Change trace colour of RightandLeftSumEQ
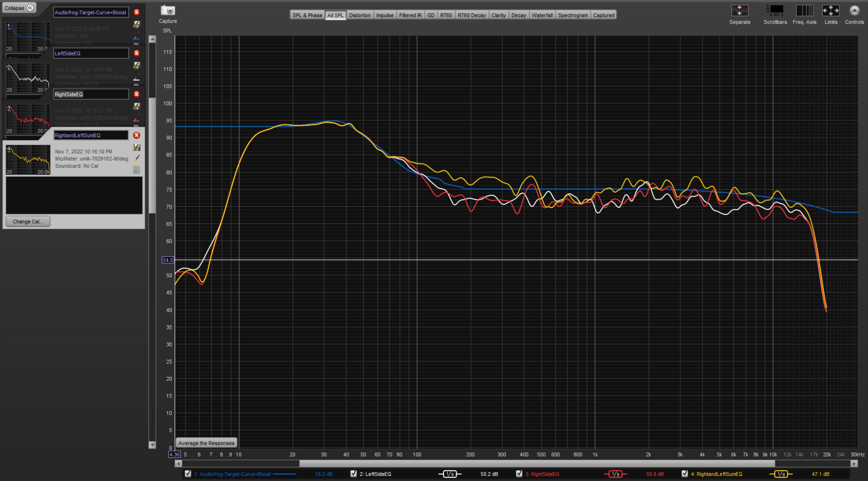 click(x=136, y=158)
